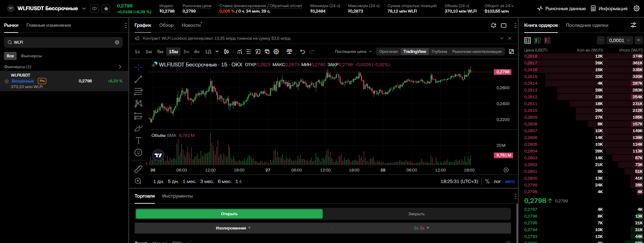Open the order book price step dropdown
The height and width of the screenshot is (243, 644).
click(620, 40)
